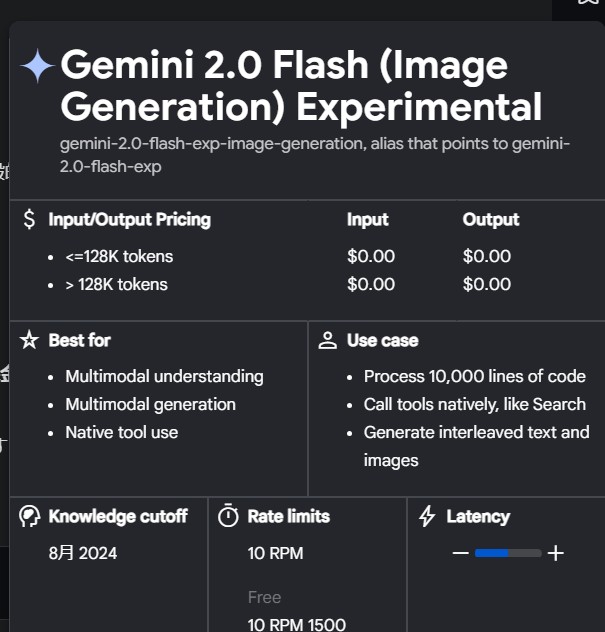605x632 pixels.
Task: Click the Output column header
Action: click(x=491, y=220)
